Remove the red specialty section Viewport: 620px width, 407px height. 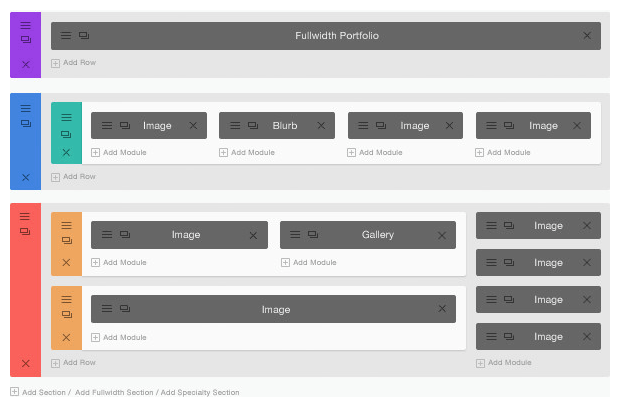[26, 363]
